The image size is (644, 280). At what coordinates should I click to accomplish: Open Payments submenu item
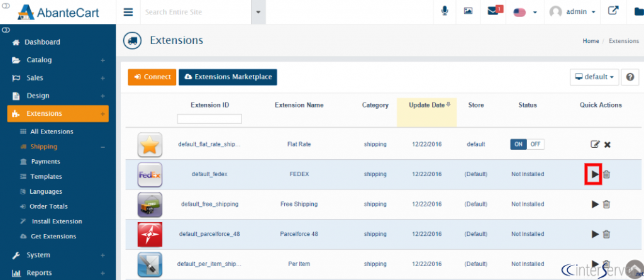point(45,162)
